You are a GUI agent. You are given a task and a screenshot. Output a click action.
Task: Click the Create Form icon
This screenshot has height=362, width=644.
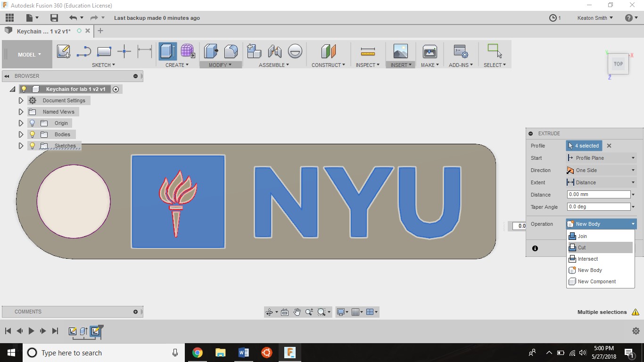coord(188,51)
